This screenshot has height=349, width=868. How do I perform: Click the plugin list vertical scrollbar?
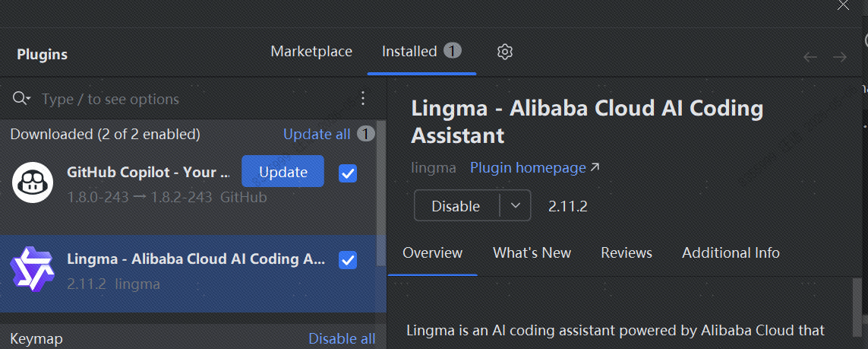(381, 194)
